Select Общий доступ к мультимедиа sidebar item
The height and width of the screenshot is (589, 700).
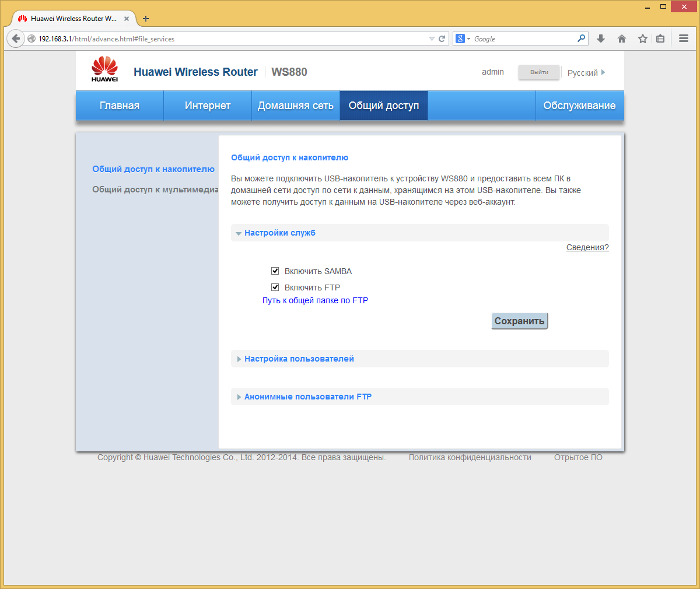(155, 190)
